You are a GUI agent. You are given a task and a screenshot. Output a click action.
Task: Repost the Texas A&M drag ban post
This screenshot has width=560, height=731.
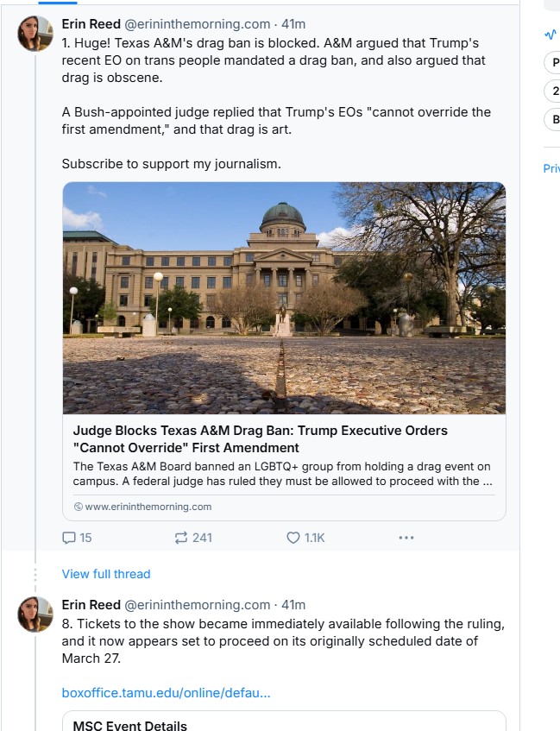(181, 538)
